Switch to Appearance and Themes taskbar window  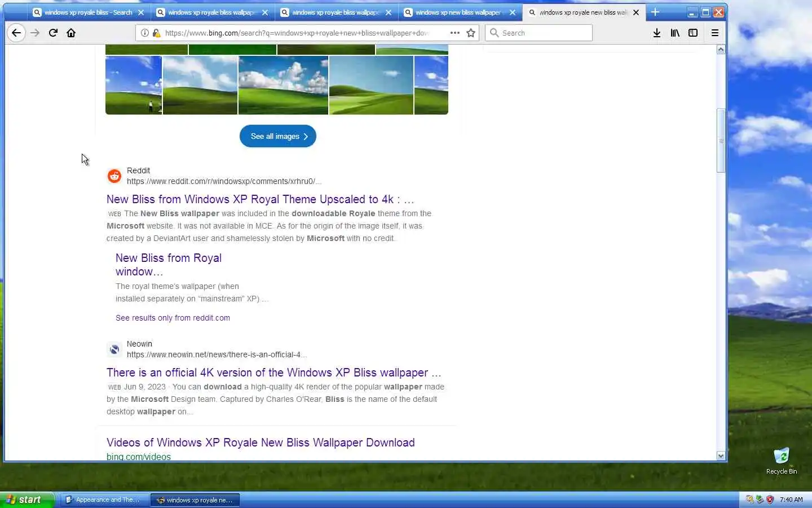[104, 500]
